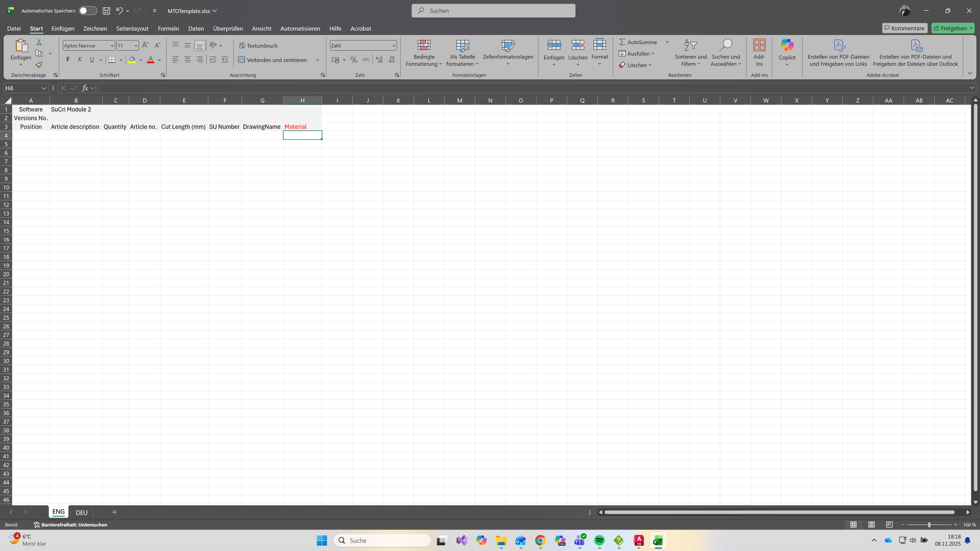
Task: Toggle italic K formatting
Action: point(80,60)
